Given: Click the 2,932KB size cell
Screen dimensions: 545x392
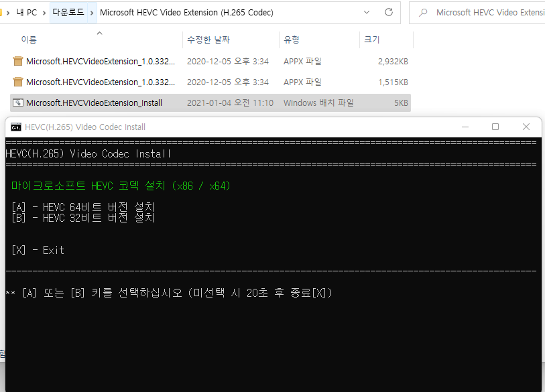Looking at the screenshot, I should [x=393, y=62].
